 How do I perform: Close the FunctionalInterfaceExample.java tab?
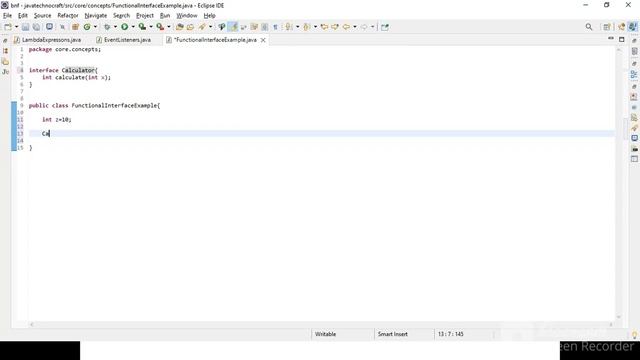[x=263, y=40]
